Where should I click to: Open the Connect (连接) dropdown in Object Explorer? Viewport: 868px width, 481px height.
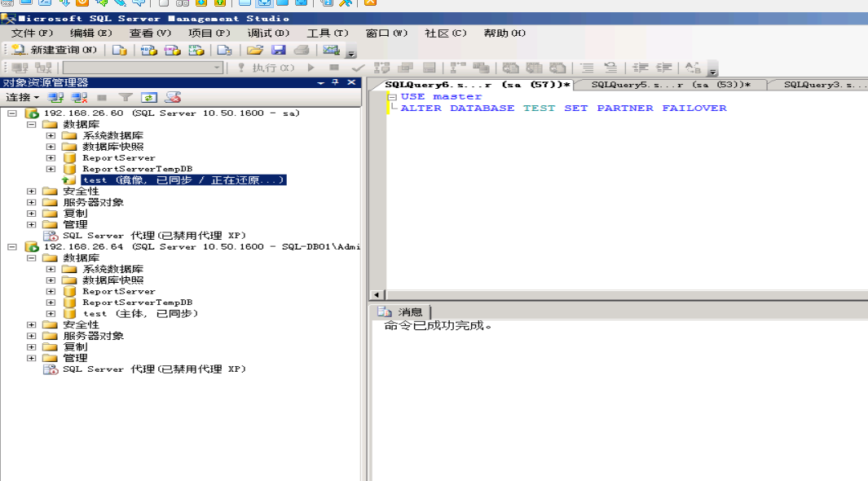(22, 97)
